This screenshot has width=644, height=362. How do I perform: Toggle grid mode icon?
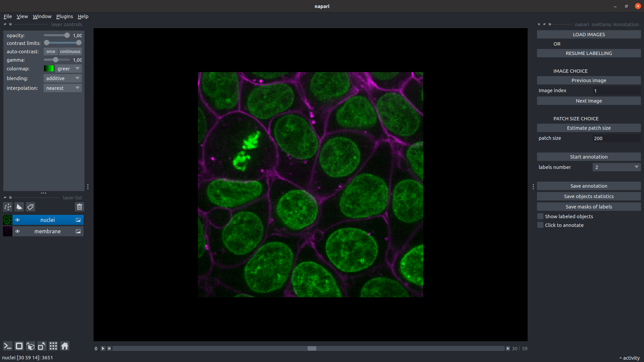point(53,346)
